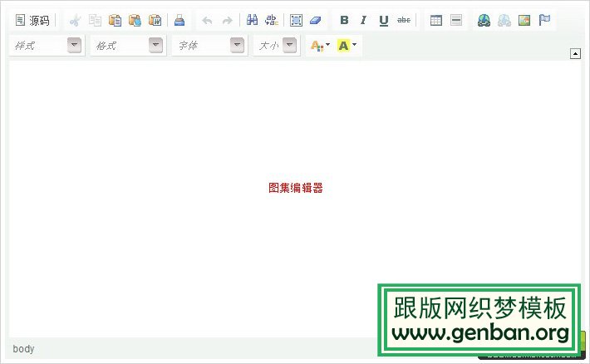Open the background color picker
The image size is (590, 364).
tap(347, 46)
